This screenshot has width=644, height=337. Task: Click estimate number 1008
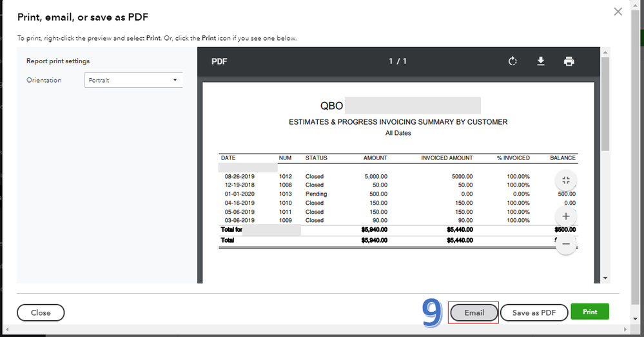click(x=286, y=185)
